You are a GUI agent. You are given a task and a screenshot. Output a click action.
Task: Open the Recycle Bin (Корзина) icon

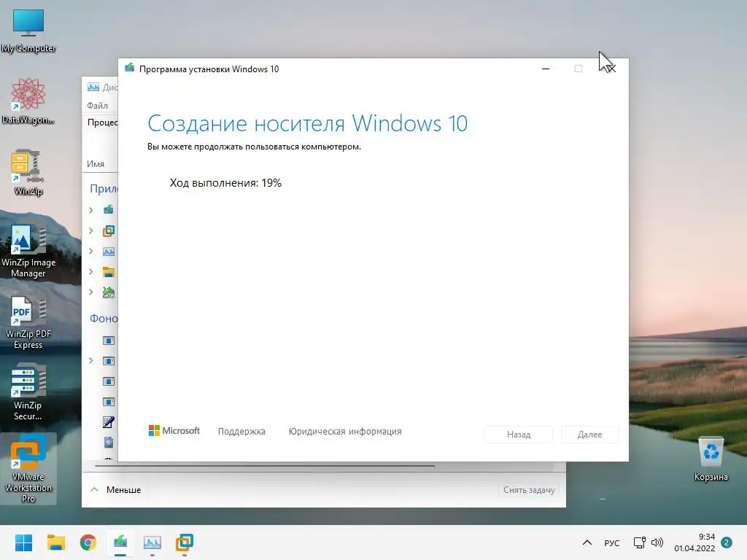711,459
